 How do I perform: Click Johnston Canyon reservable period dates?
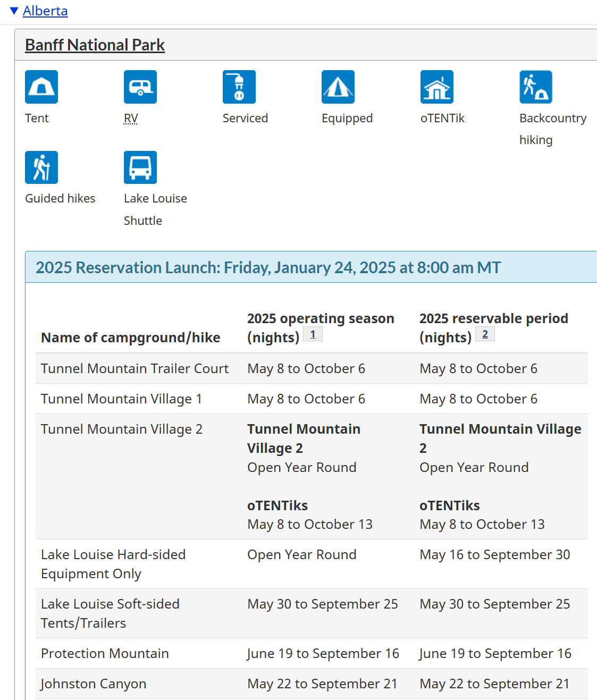494,684
